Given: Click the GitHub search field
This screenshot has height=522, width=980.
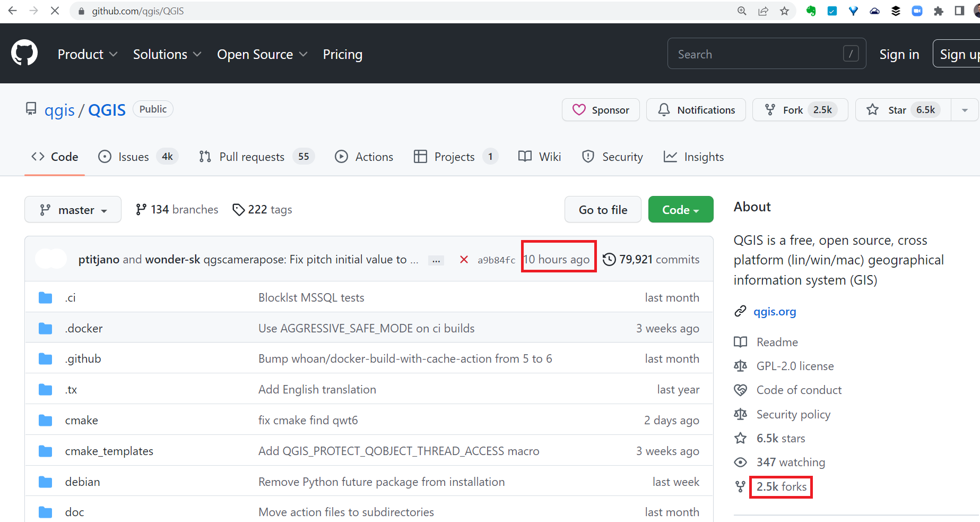Looking at the screenshot, I should (x=767, y=54).
